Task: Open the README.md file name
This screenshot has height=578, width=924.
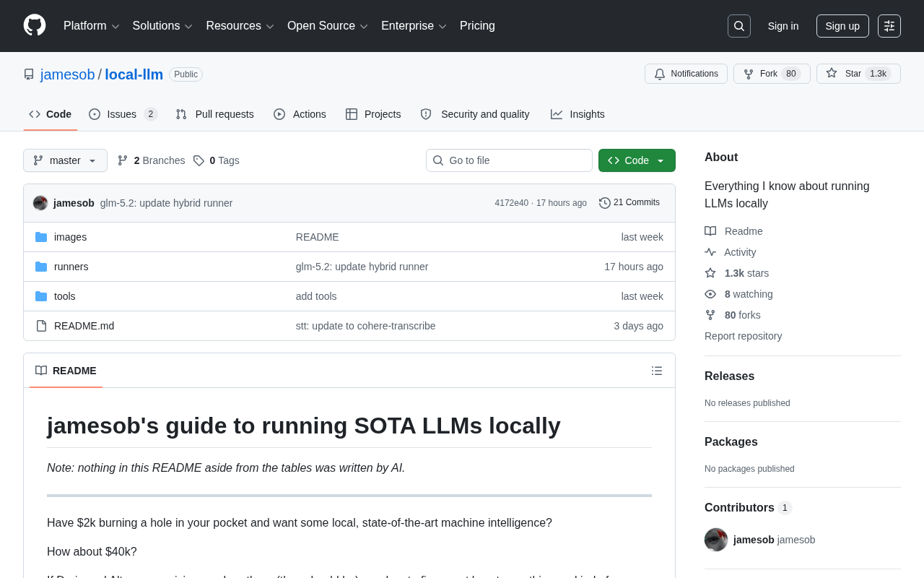Action: click(x=84, y=326)
